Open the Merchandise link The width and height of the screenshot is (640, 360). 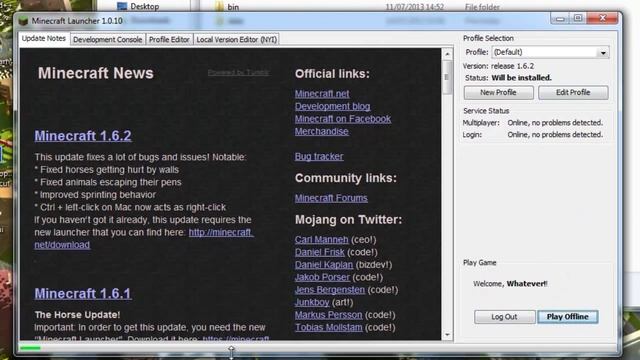point(322,131)
